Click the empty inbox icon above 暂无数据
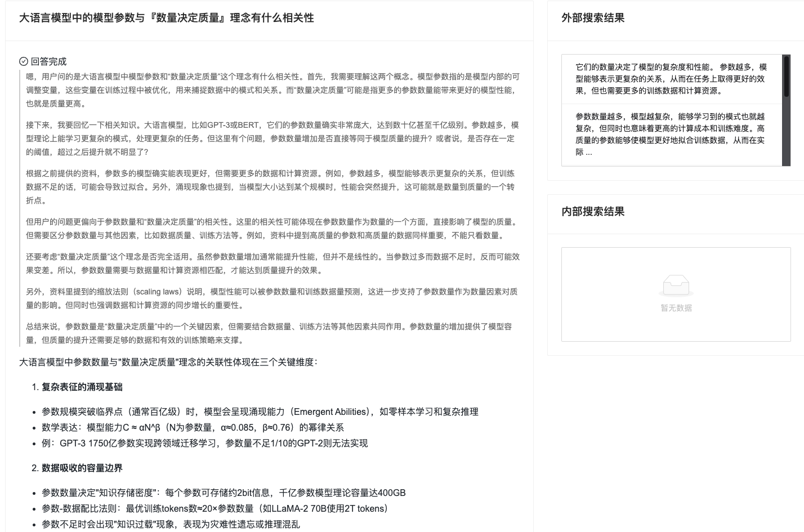 [x=676, y=285]
